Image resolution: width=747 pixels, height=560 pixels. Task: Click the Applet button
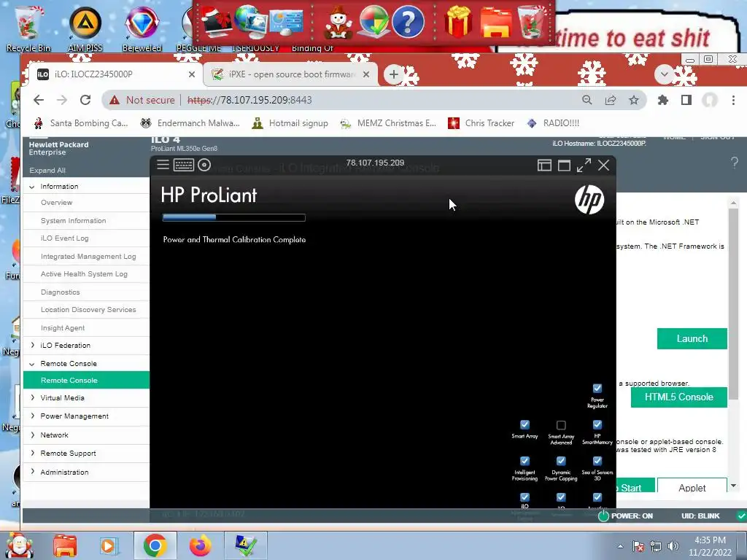pyautogui.click(x=692, y=486)
